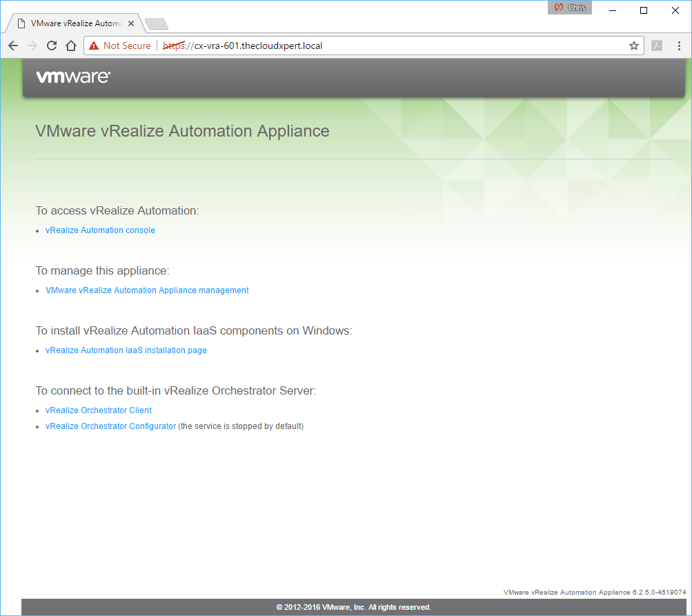Click the browser back arrow
Screen dimensions: 692x616
tap(13, 46)
